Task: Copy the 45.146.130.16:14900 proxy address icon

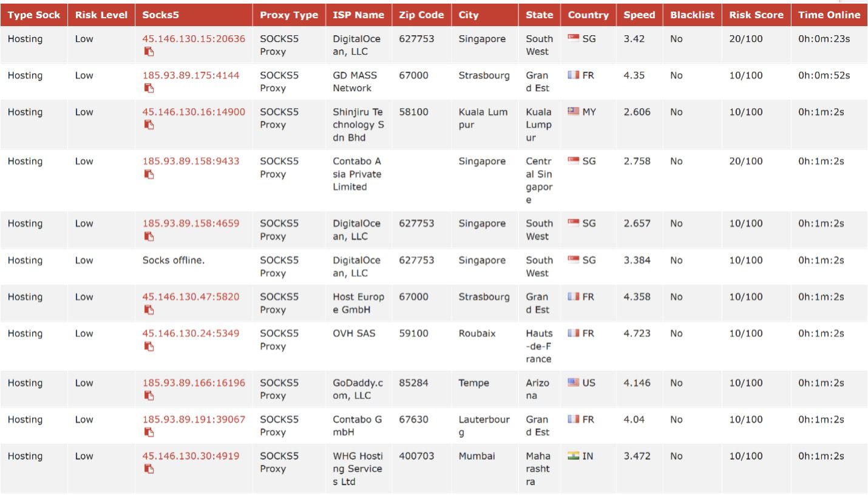Action: click(x=149, y=125)
